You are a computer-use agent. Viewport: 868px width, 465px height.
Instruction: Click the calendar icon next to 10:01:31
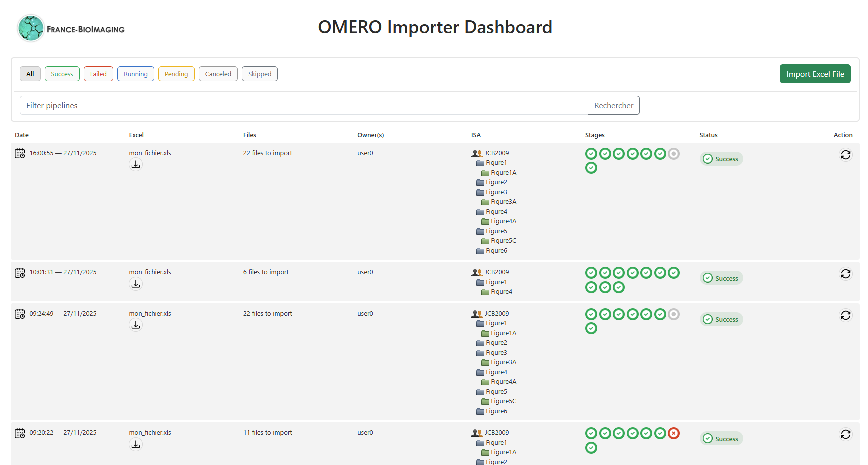tap(20, 272)
